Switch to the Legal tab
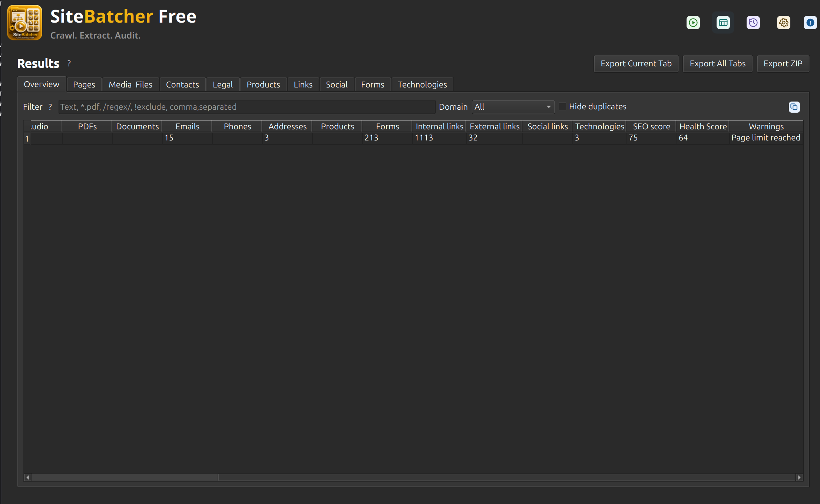Image resolution: width=820 pixels, height=504 pixels. (x=223, y=84)
